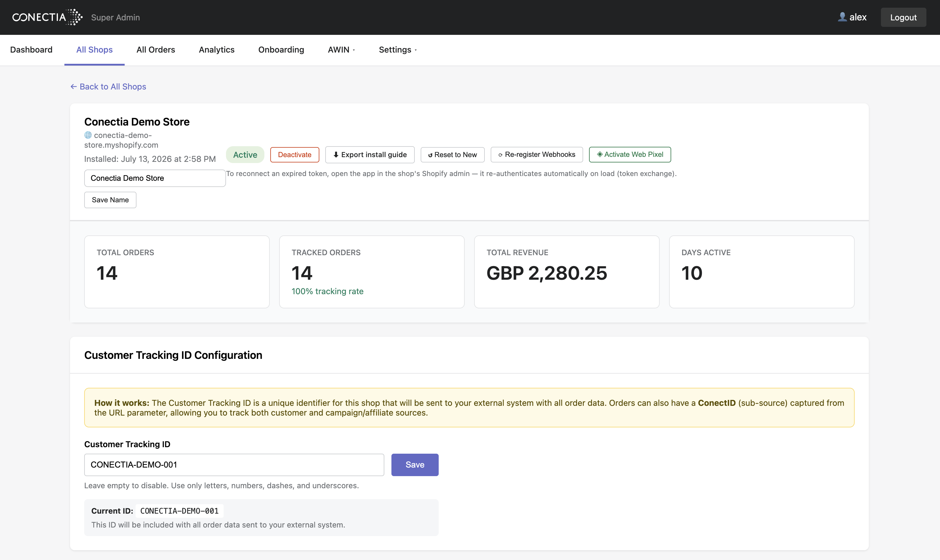This screenshot has width=940, height=560.
Task: Click the 'Leave empty to disable' hint text
Action: tap(222, 486)
